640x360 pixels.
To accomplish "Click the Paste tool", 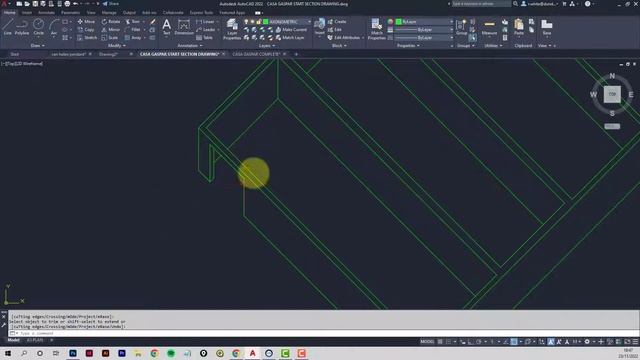I will pyautogui.click(x=519, y=27).
